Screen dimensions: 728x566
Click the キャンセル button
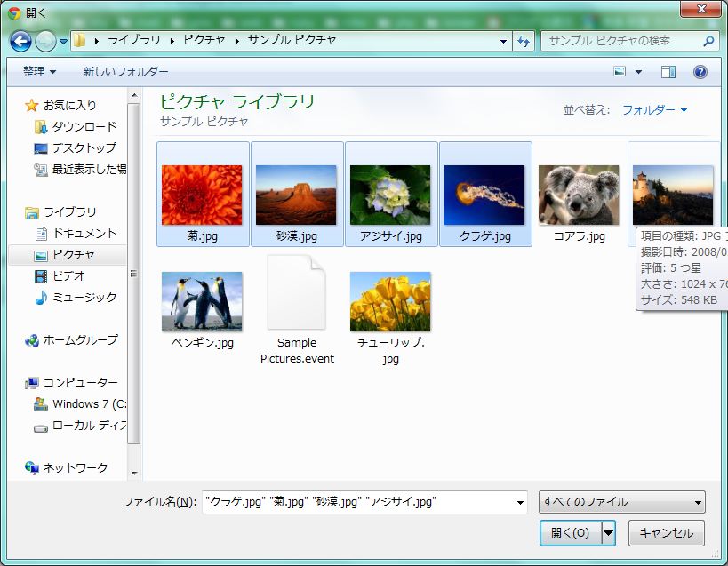(667, 533)
